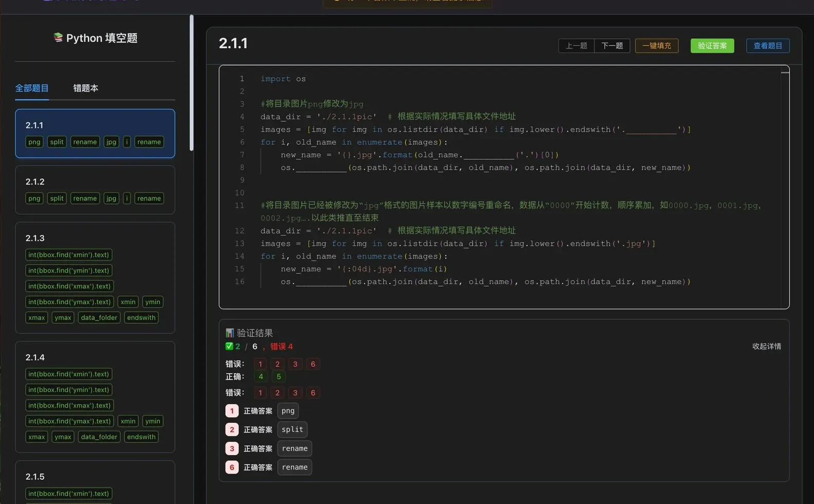Click int(bbox.find('xmin').text) tag in card 2.1.4
This screenshot has height=504, width=814.
point(69,374)
